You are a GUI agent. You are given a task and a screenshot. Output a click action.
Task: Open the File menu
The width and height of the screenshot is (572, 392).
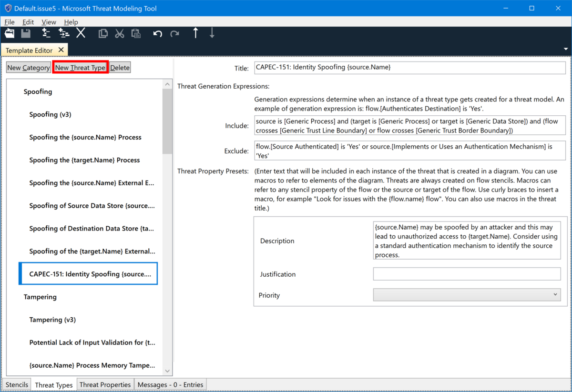click(10, 22)
